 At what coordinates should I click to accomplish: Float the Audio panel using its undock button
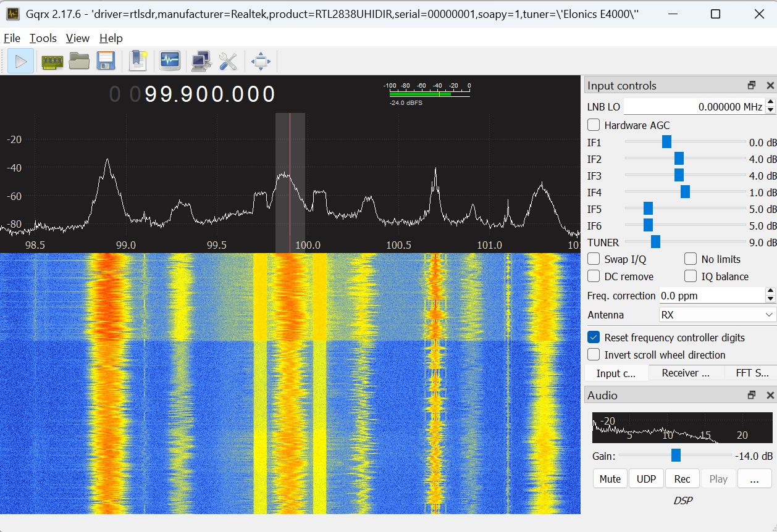(752, 396)
